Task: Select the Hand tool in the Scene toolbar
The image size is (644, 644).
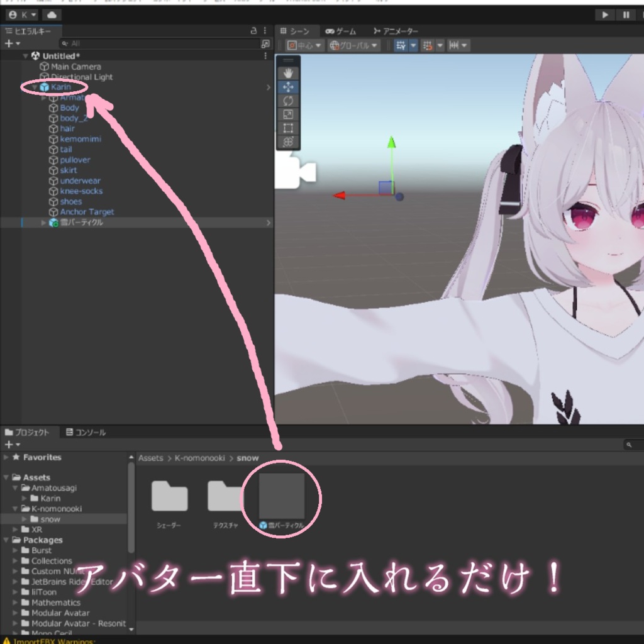Action: click(288, 73)
